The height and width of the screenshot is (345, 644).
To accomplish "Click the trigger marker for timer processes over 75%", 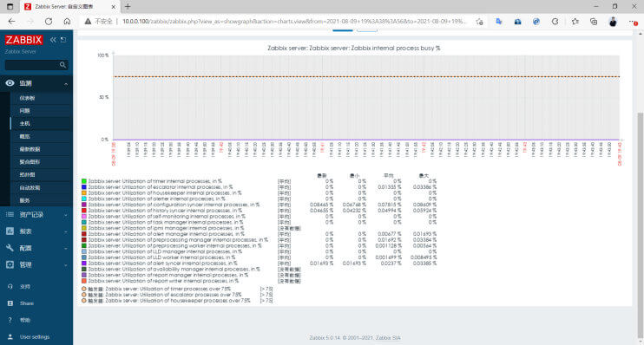I will (x=84, y=289).
